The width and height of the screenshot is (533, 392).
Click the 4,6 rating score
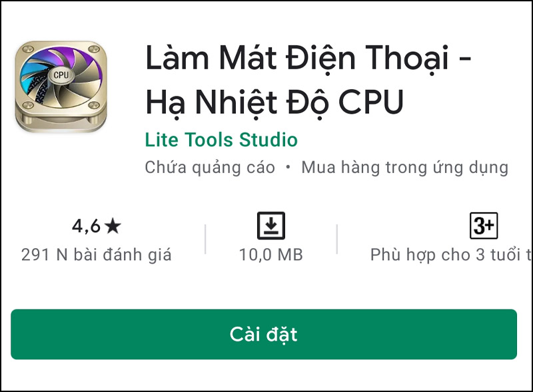86,226
